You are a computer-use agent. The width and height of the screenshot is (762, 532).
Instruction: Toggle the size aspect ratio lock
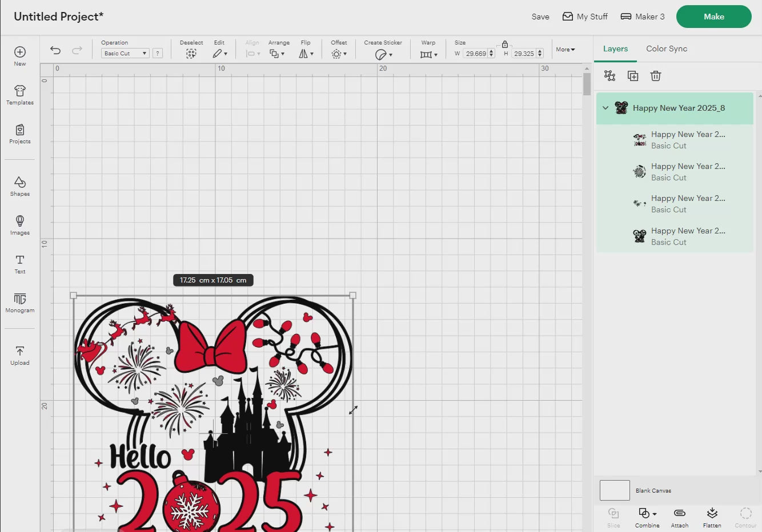coord(505,44)
